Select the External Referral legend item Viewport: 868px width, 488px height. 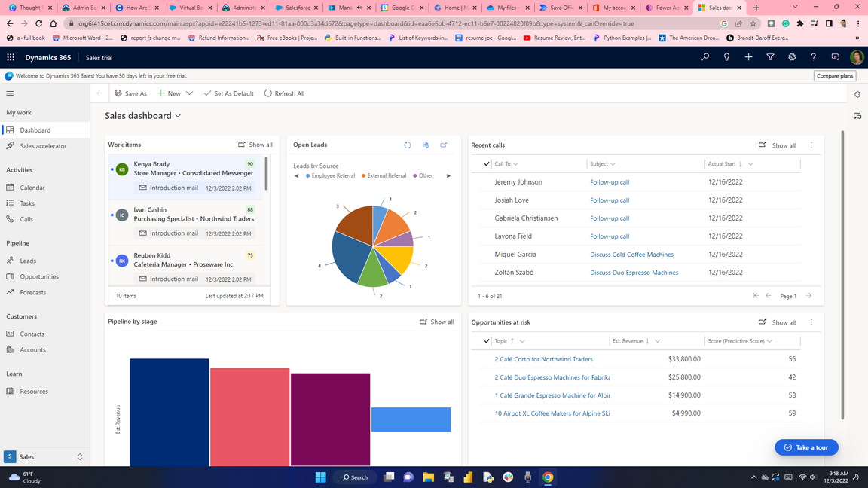pos(384,176)
